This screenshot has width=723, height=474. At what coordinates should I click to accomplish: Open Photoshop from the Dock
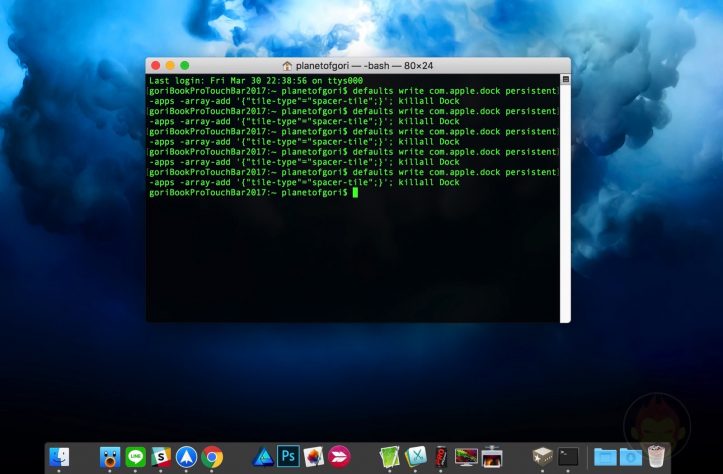point(288,456)
